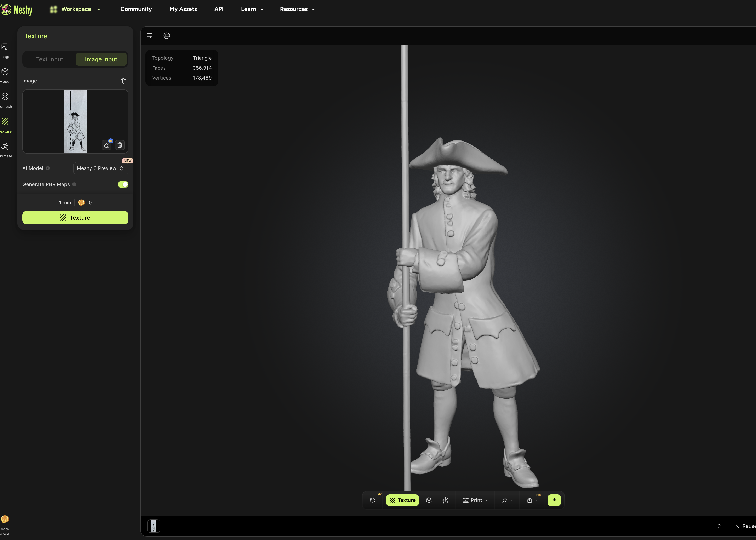Open the Workspace dropdown menu
Image resolution: width=756 pixels, height=540 pixels.
coord(75,9)
